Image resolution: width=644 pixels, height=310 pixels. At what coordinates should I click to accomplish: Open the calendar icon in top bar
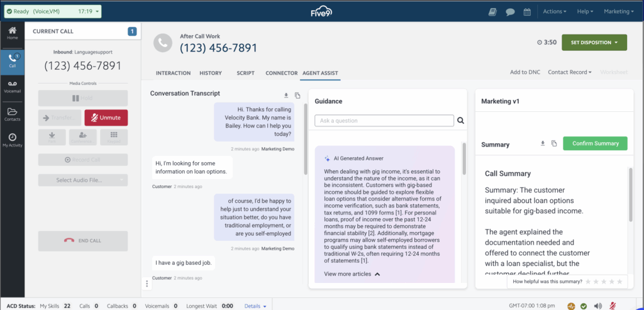pos(528,11)
